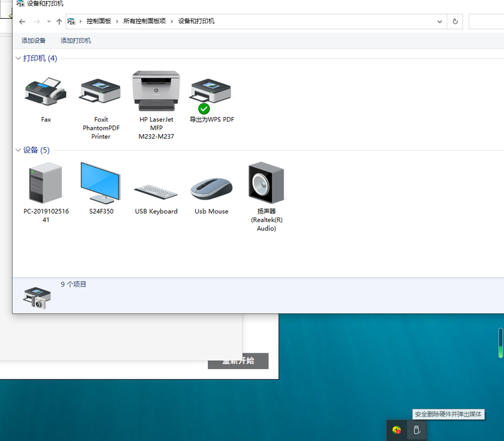Select the USB Keyboard device
Viewport: 504px width, 441px height.
click(x=156, y=190)
